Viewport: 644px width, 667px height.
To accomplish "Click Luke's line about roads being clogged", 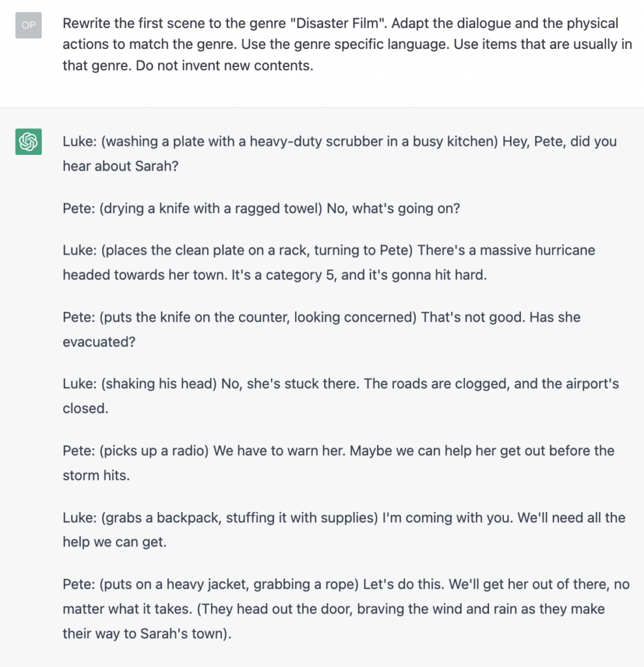I will pos(341,395).
